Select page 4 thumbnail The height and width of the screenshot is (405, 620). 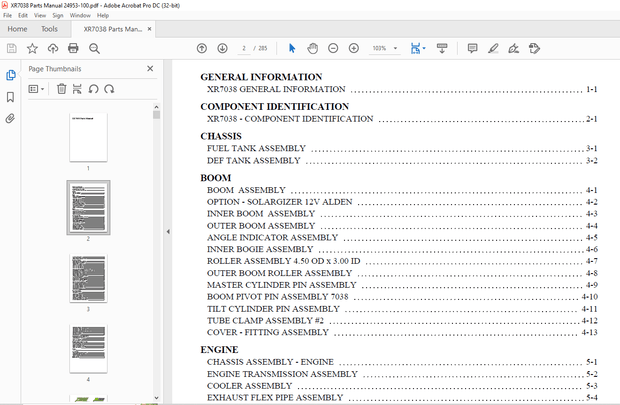click(88, 349)
